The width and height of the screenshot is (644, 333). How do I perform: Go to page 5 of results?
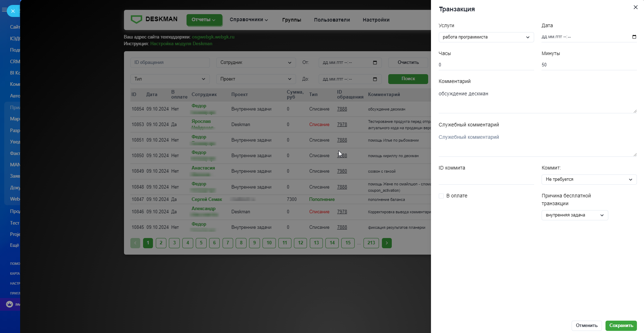(201, 243)
